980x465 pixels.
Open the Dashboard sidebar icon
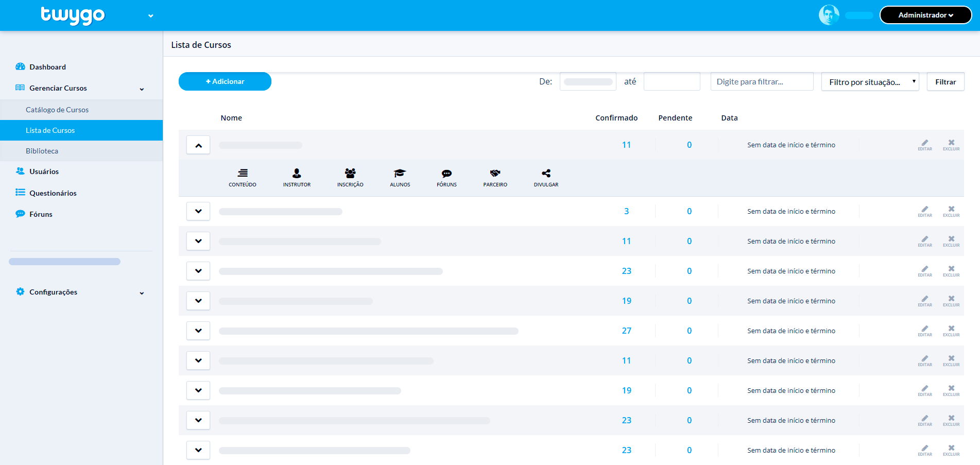pos(21,66)
